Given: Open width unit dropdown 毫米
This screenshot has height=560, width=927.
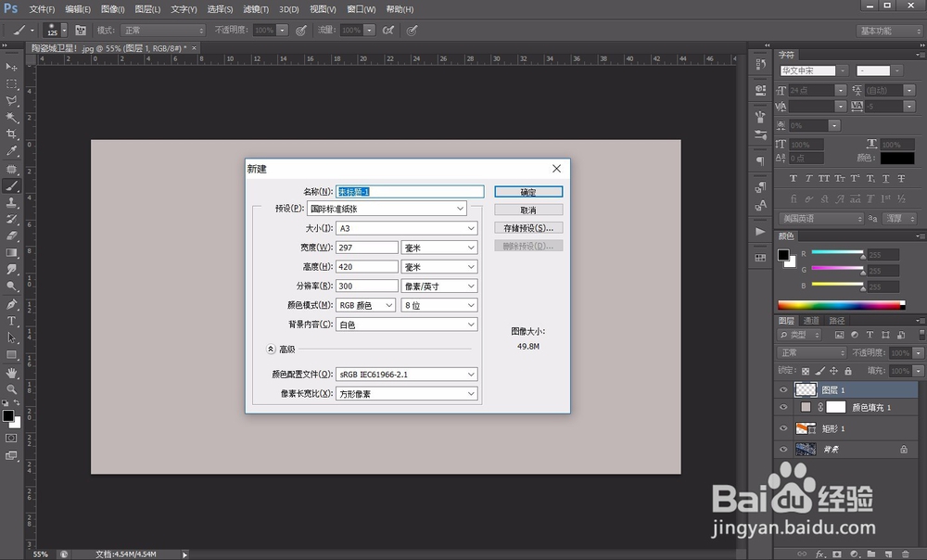Looking at the screenshot, I should click(x=439, y=248).
